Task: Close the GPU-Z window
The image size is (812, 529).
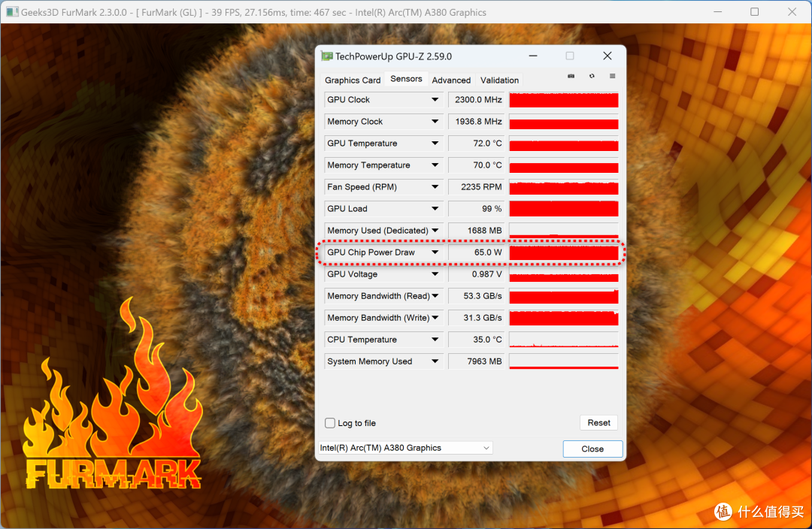Action: pos(607,56)
